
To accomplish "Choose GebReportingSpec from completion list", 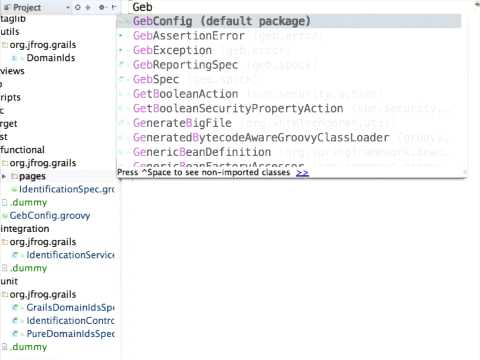I will coord(185,65).
